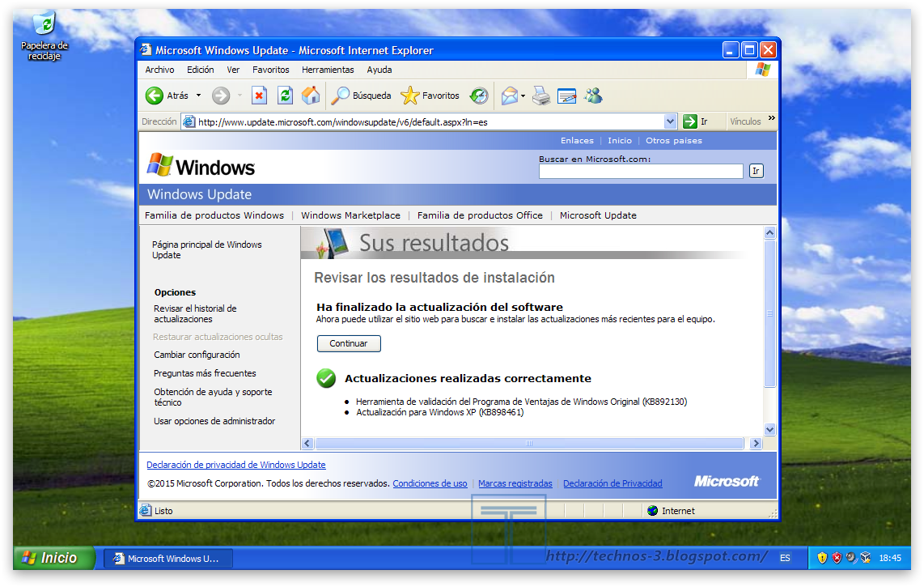Click the Enlaces header link

coord(577,140)
